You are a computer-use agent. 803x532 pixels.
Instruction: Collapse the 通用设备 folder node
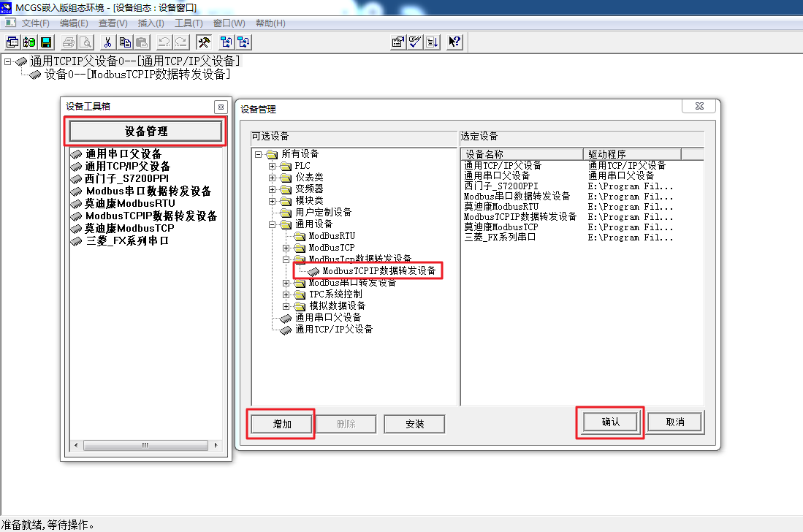click(x=272, y=224)
